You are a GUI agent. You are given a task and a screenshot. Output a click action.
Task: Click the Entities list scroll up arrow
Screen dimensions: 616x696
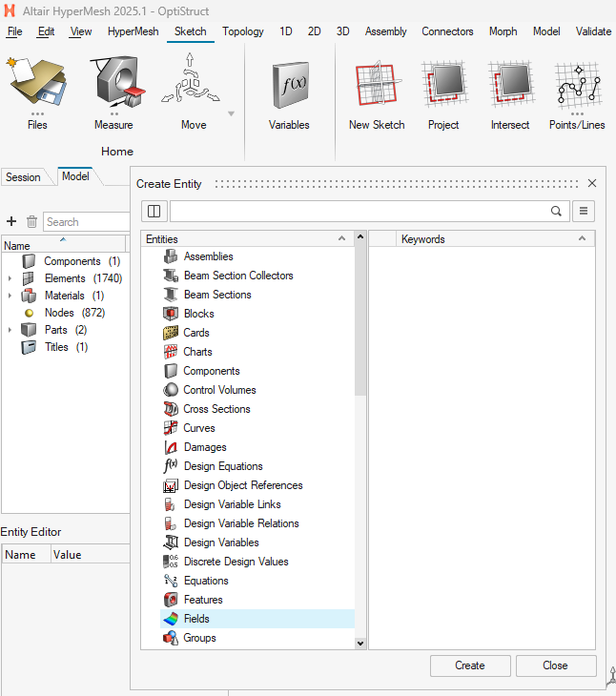(360, 237)
